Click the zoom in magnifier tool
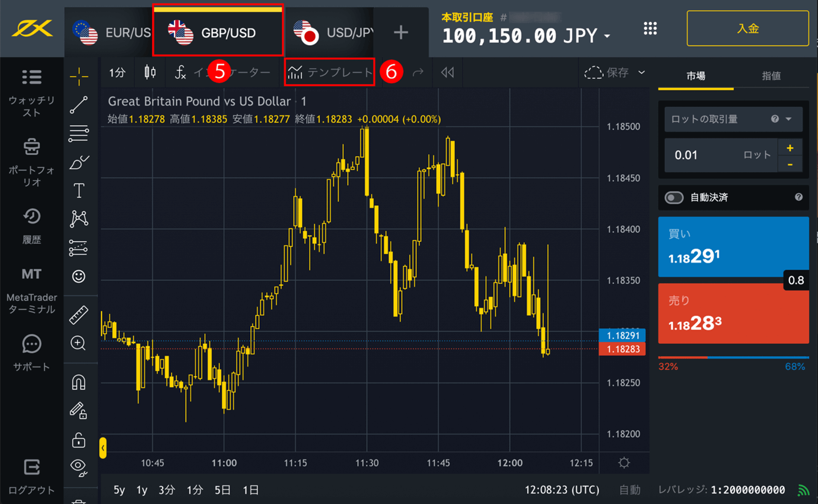This screenshot has height=504, width=818. [x=78, y=343]
